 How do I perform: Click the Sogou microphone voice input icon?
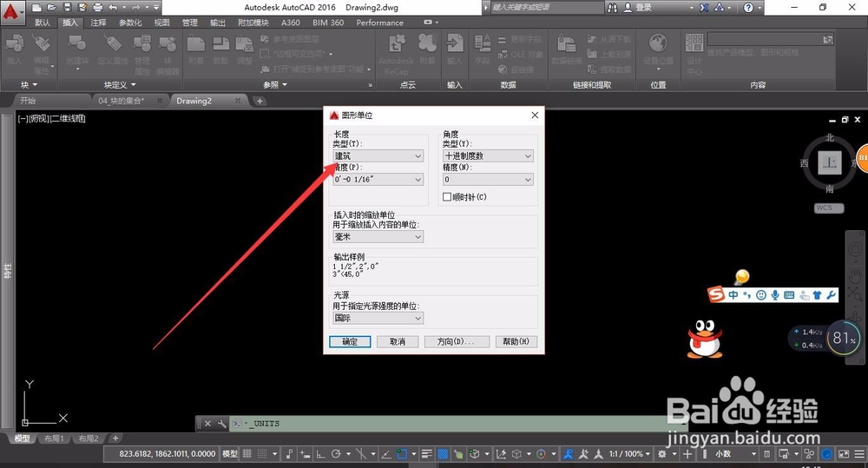point(775,295)
